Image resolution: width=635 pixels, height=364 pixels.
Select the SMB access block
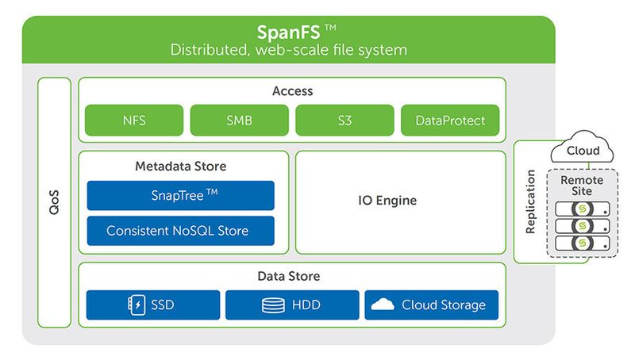click(x=240, y=120)
